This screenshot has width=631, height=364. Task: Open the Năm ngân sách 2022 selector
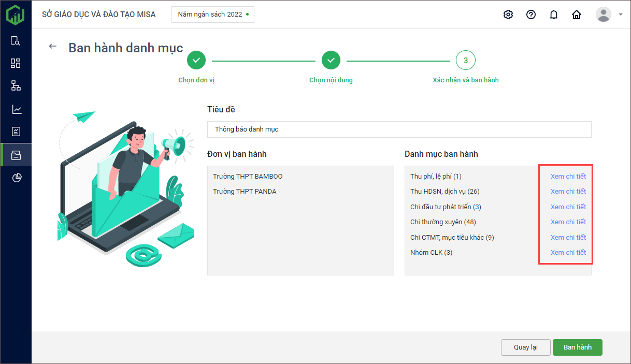point(212,14)
